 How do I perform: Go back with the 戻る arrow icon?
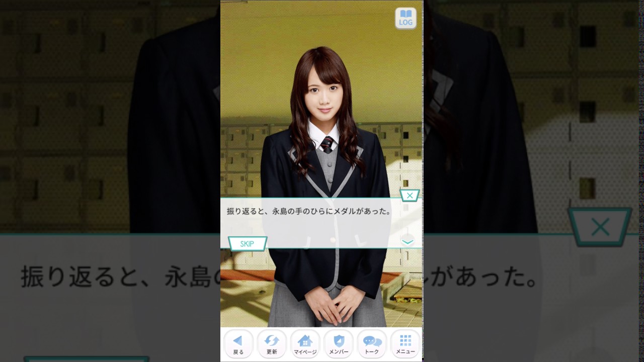click(238, 344)
